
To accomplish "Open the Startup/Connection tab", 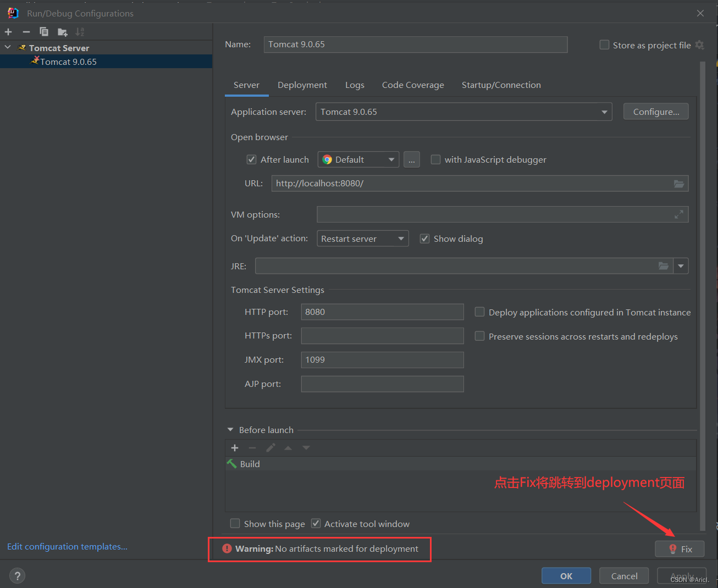I will [501, 85].
